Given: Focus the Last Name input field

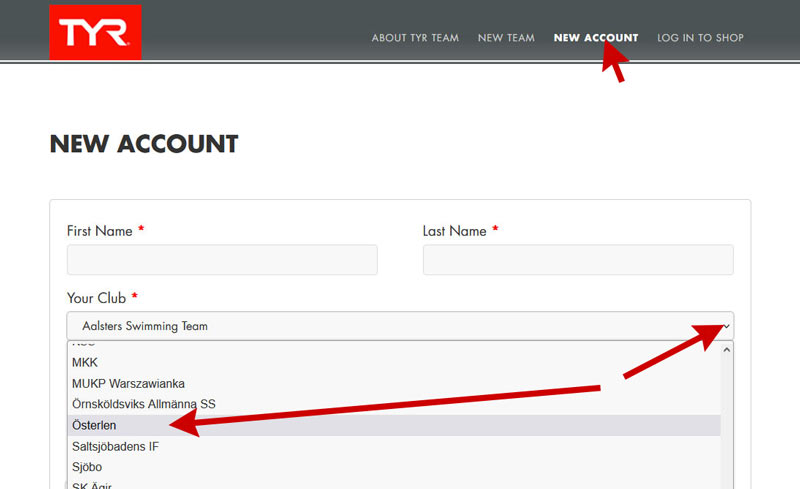Looking at the screenshot, I should pyautogui.click(x=578, y=260).
